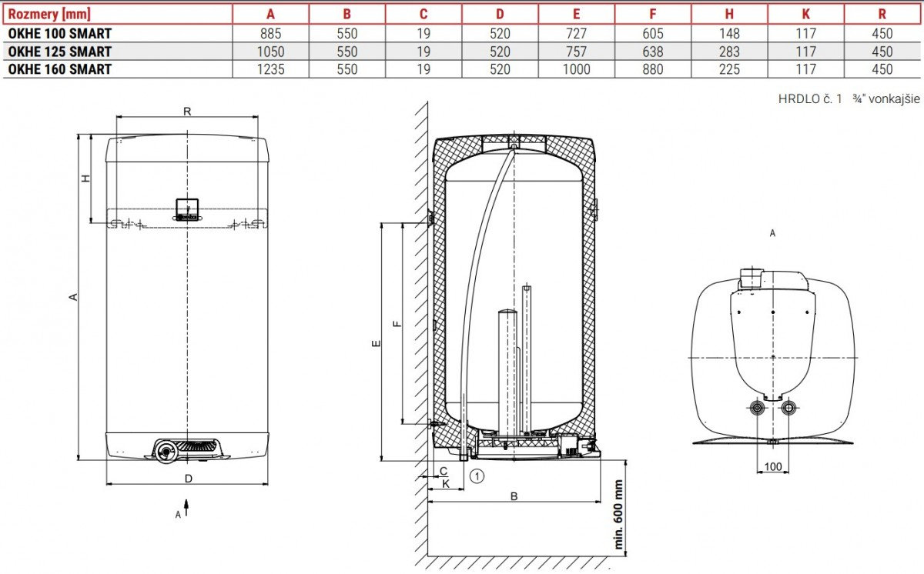This screenshot has width=924, height=574.
Task: Click the upper wall bracket in section view
Action: [428, 219]
